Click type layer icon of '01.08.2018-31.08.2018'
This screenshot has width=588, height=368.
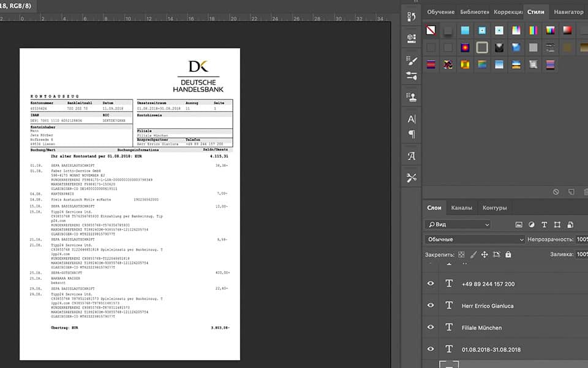tap(449, 349)
